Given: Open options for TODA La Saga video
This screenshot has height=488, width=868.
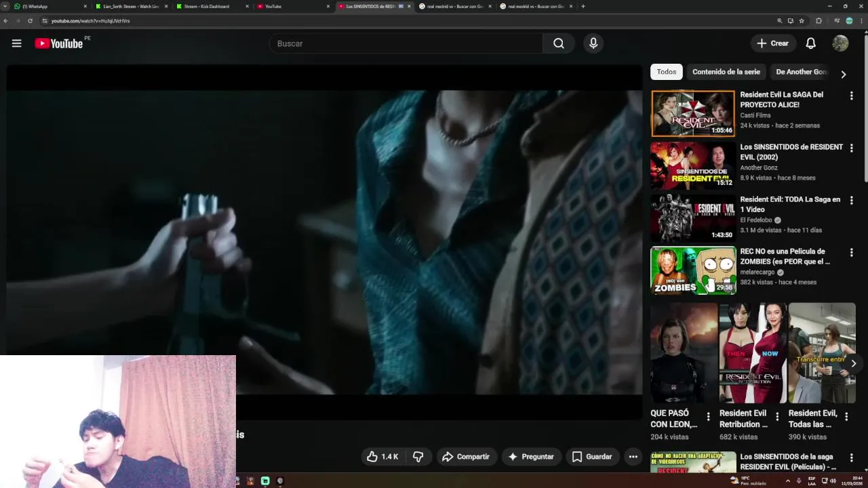Looking at the screenshot, I should click(851, 201).
